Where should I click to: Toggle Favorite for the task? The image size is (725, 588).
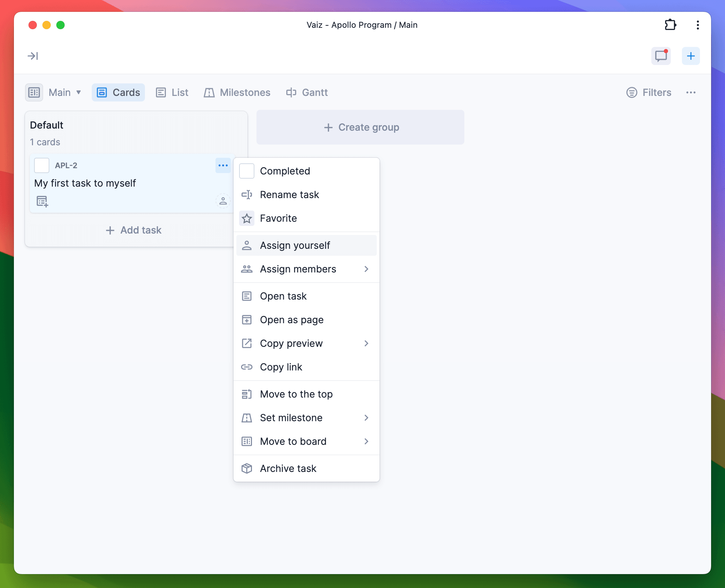click(278, 218)
